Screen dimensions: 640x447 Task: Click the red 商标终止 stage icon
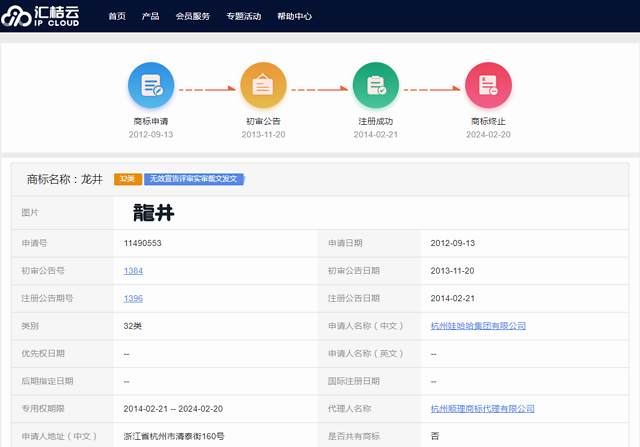[x=488, y=85]
